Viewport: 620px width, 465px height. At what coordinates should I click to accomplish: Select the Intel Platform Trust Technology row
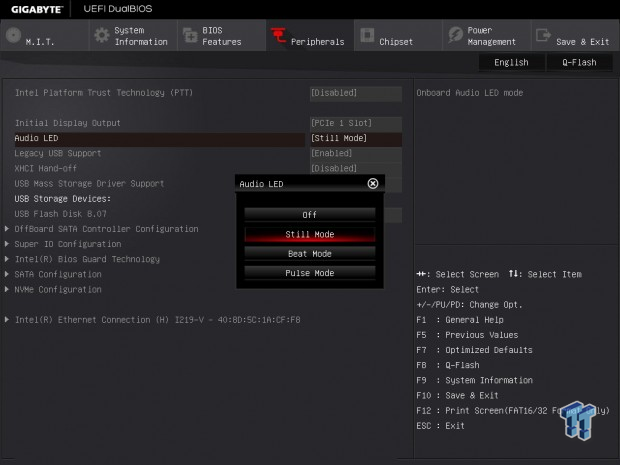(104, 93)
